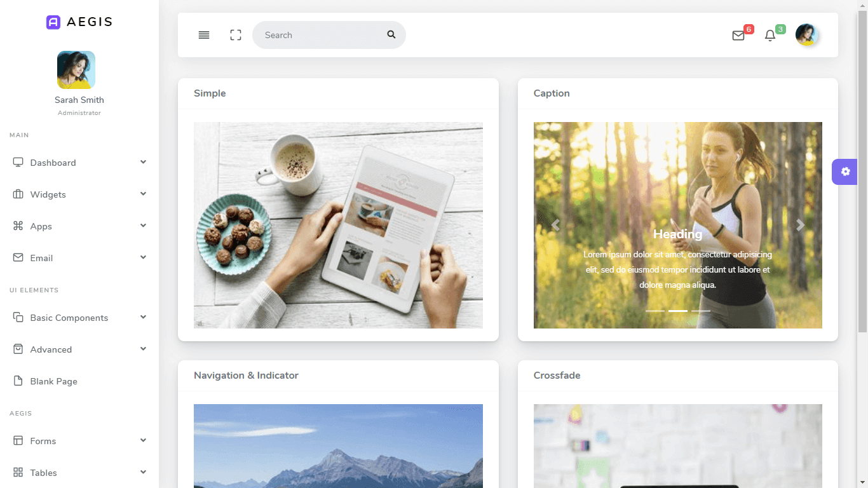This screenshot has width=868, height=488.
Task: Click the Crossfade card title
Action: coord(557,376)
